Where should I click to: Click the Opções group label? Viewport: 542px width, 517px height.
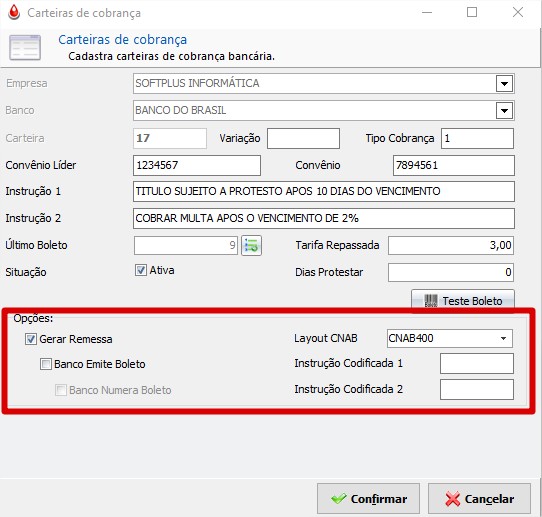(x=33, y=318)
